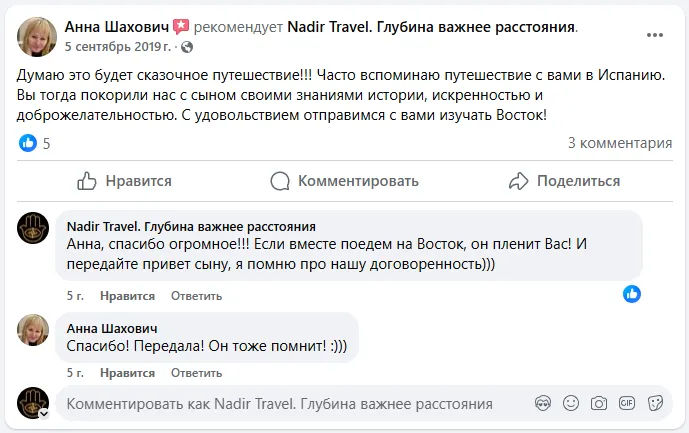Open the sticker picker in the comment box
Viewport: 689px width, 433px height.
pos(655,404)
